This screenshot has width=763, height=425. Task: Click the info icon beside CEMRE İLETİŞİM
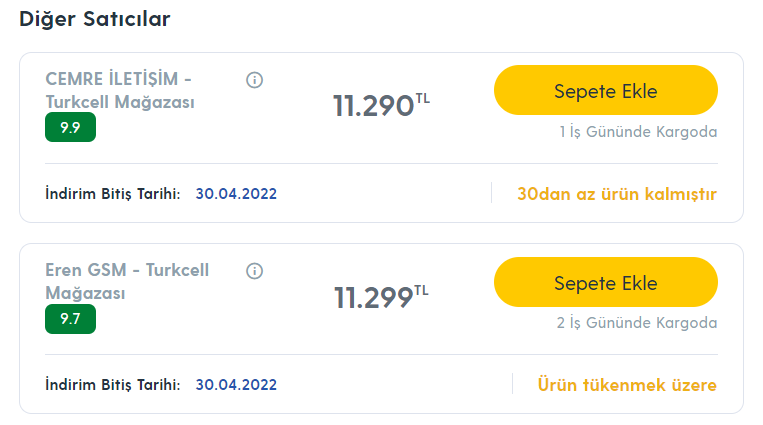click(x=254, y=80)
